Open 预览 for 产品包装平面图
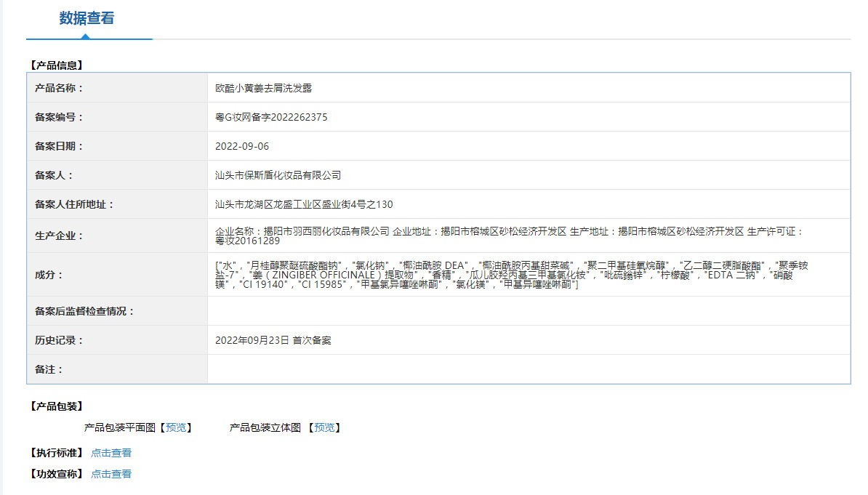 [x=176, y=427]
